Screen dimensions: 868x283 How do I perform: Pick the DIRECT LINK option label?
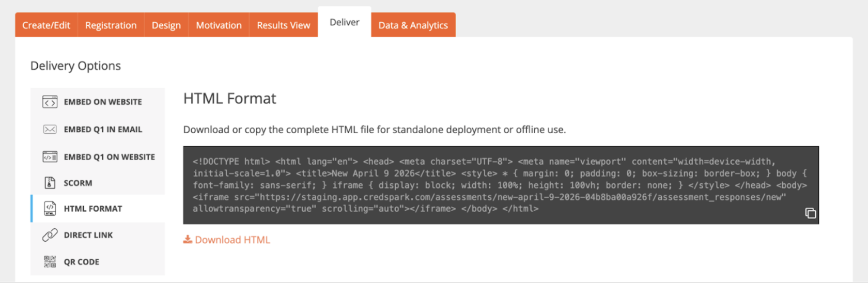88,235
